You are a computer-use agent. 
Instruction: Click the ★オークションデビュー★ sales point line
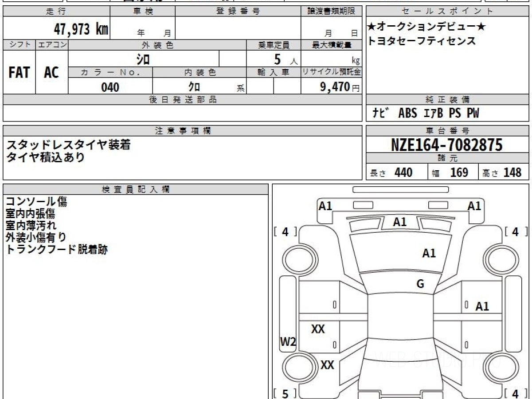426,27
